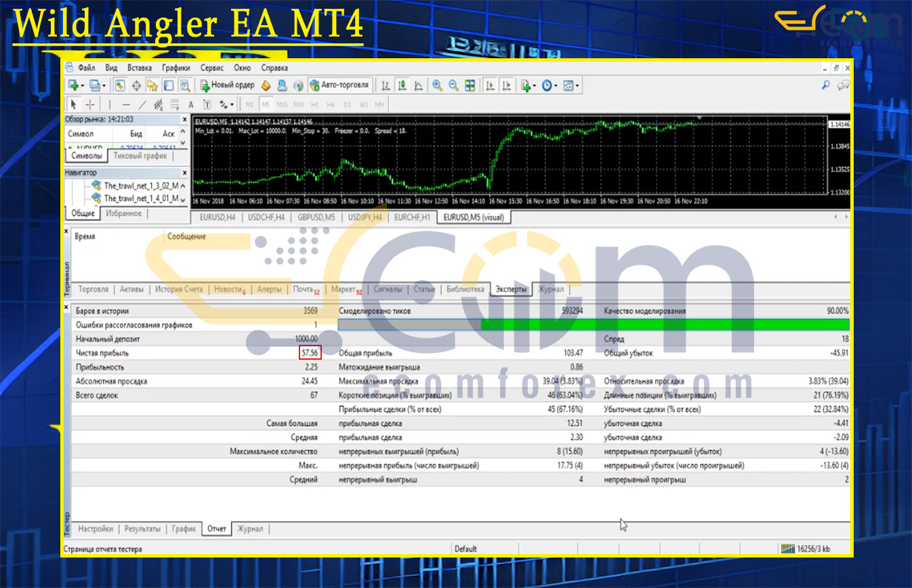Toggle Auto-trading (Авто-торговля) button

pos(339,85)
